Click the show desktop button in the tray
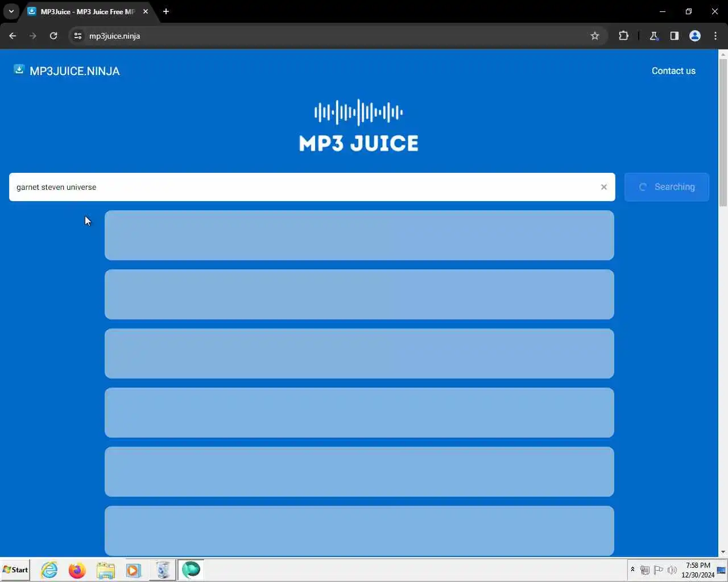This screenshot has height=582, width=728. [x=722, y=570]
